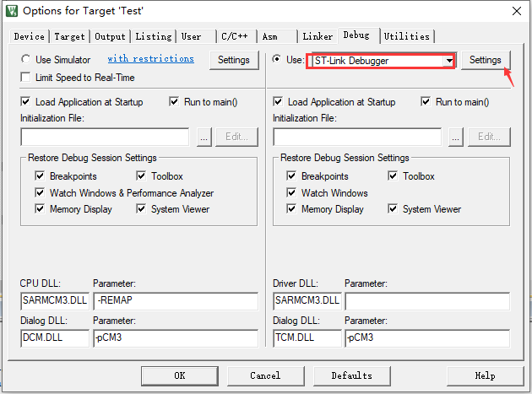Browse for debugger initialization file
The height and width of the screenshot is (394, 532).
click(456, 137)
